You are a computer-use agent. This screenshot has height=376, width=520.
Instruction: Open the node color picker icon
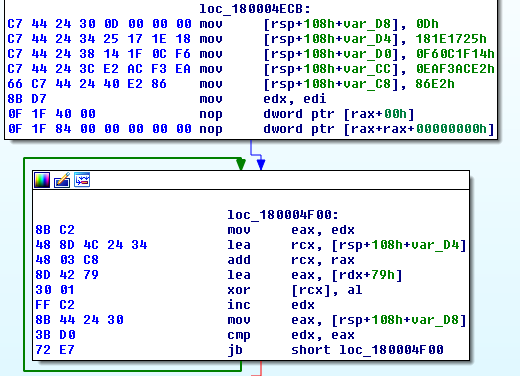pyautogui.click(x=42, y=180)
